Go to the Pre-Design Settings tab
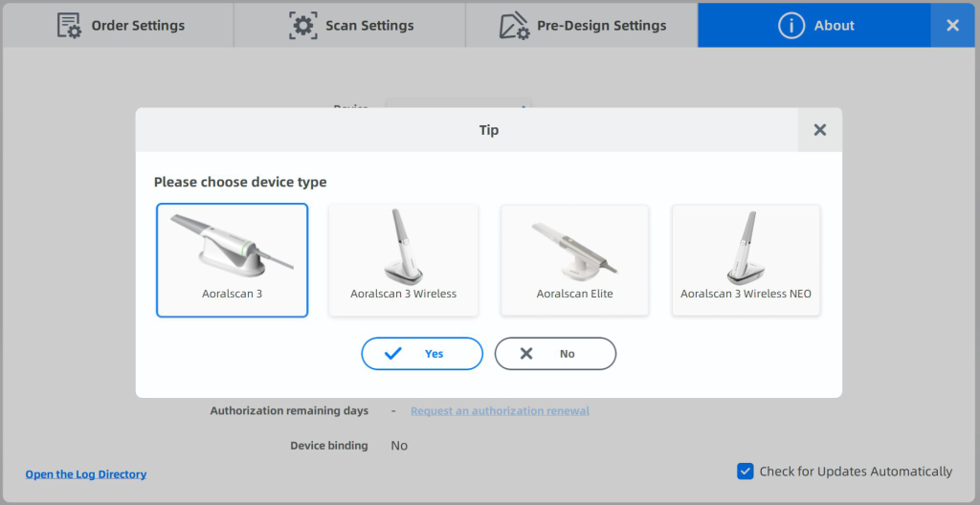Screen dimensions: 980x505 582,25
